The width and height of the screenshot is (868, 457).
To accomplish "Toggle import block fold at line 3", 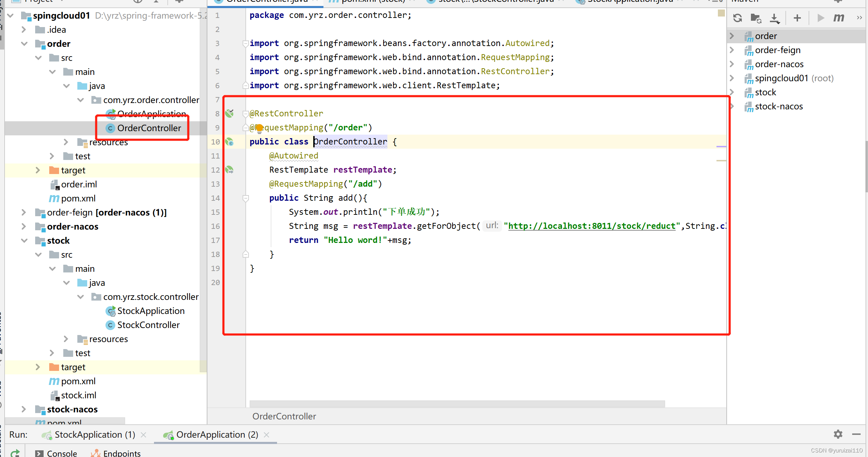I will (x=245, y=43).
